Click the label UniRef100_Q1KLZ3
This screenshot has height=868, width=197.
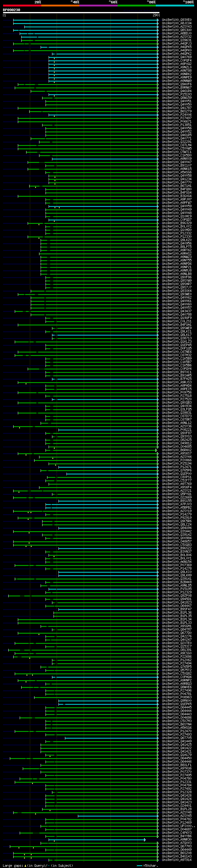[176, 342]
